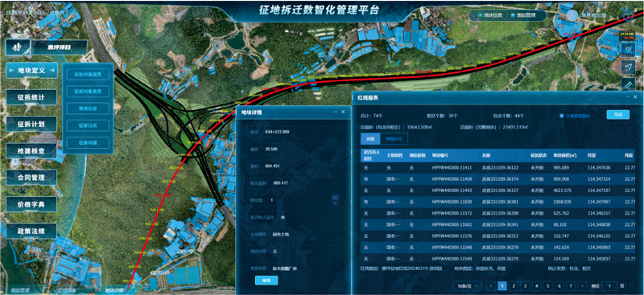The height and width of the screenshot is (295, 644).
Task: Switch to the 房屋补充 tab
Action: coord(394,139)
